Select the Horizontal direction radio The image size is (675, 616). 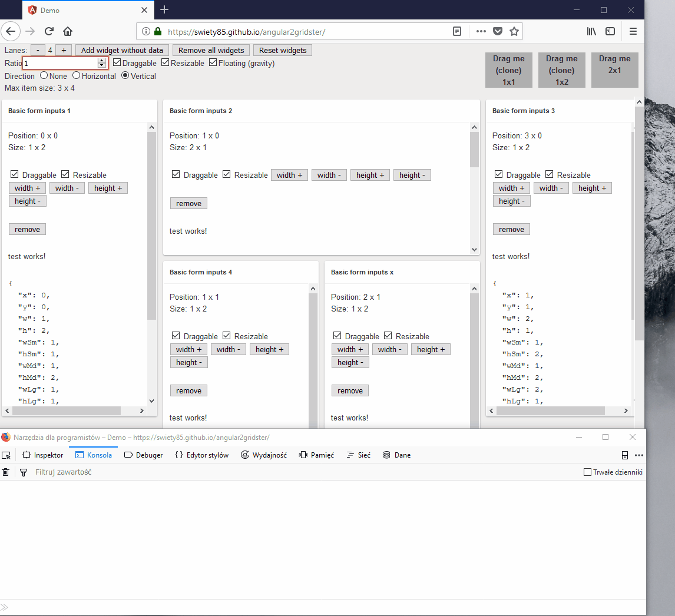point(76,75)
